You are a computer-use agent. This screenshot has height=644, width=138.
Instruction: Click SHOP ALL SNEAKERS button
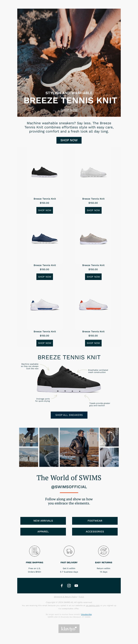click(x=69, y=415)
